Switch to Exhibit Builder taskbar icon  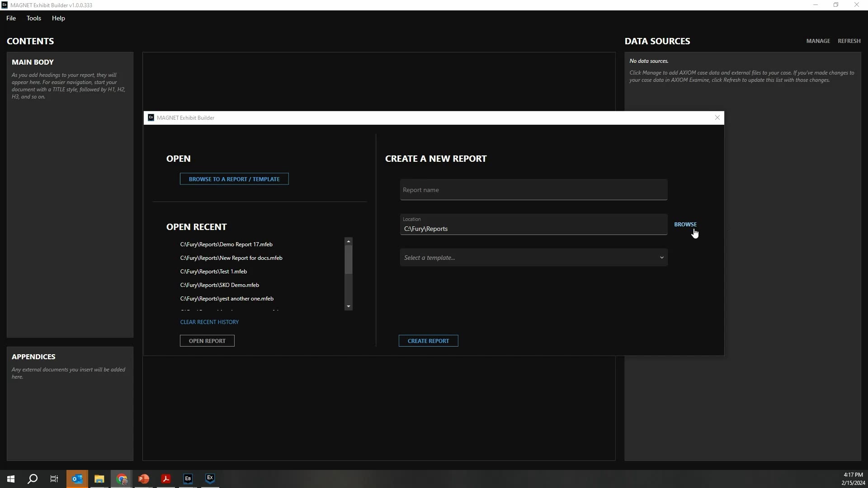(x=188, y=479)
